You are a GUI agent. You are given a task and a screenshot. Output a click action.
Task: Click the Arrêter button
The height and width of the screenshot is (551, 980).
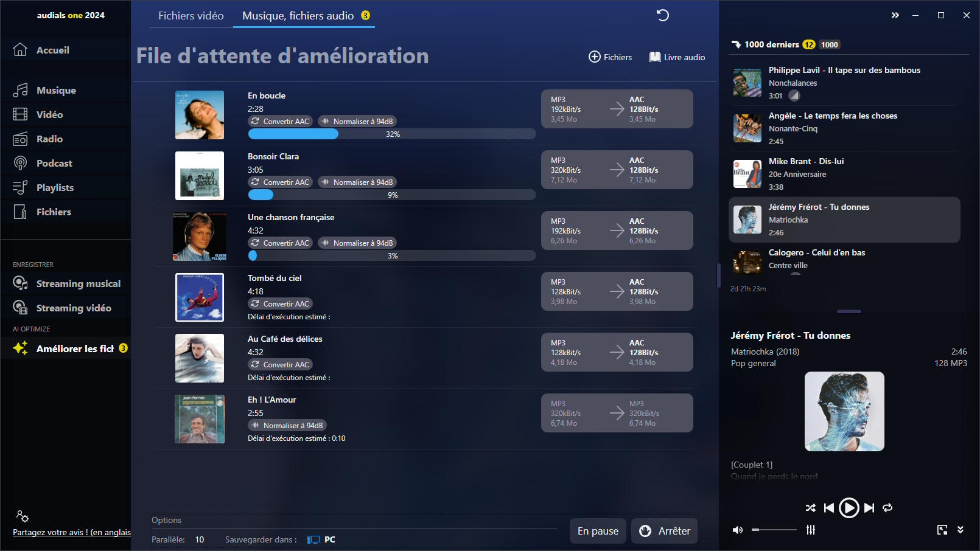click(665, 531)
